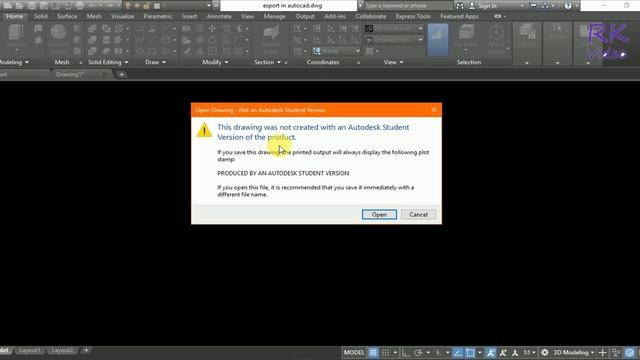Close the Not an Autodesk Student Version dialog
640x360 pixels.
coord(434,110)
